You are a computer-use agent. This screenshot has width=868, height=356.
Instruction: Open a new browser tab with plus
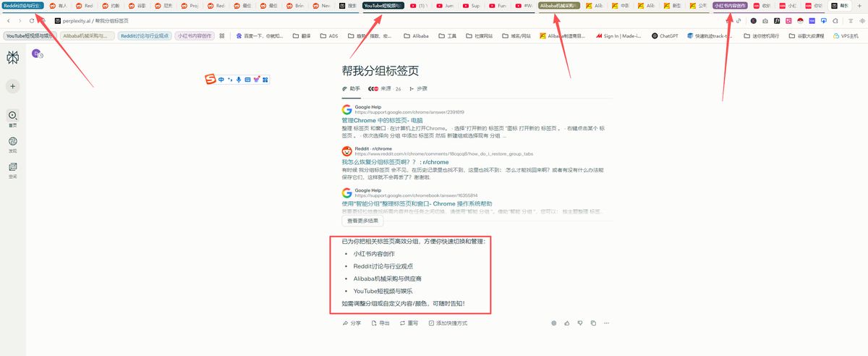click(860, 6)
